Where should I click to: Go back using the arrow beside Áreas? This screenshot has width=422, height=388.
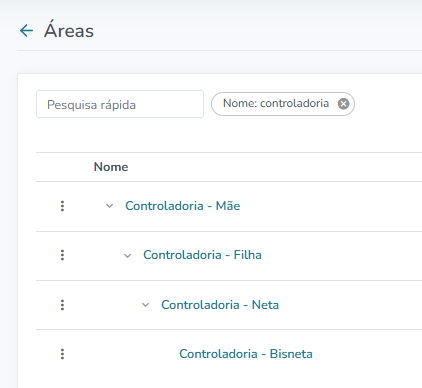point(26,31)
